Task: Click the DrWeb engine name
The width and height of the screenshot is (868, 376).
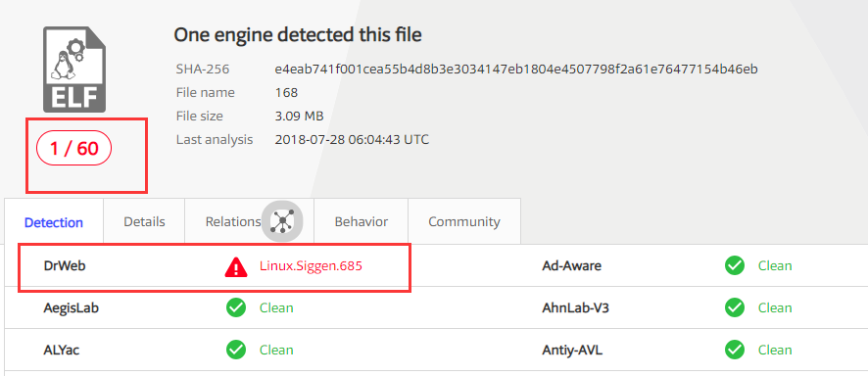Action: click(65, 266)
